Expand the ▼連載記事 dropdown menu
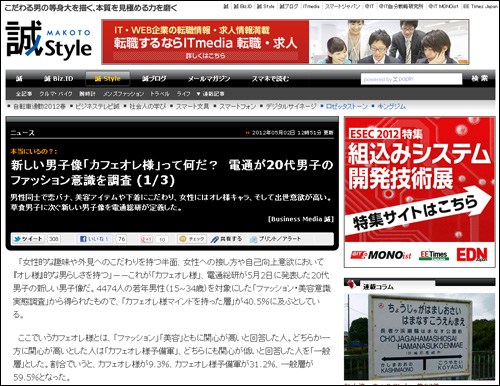500x386 pixels. pos(210,94)
